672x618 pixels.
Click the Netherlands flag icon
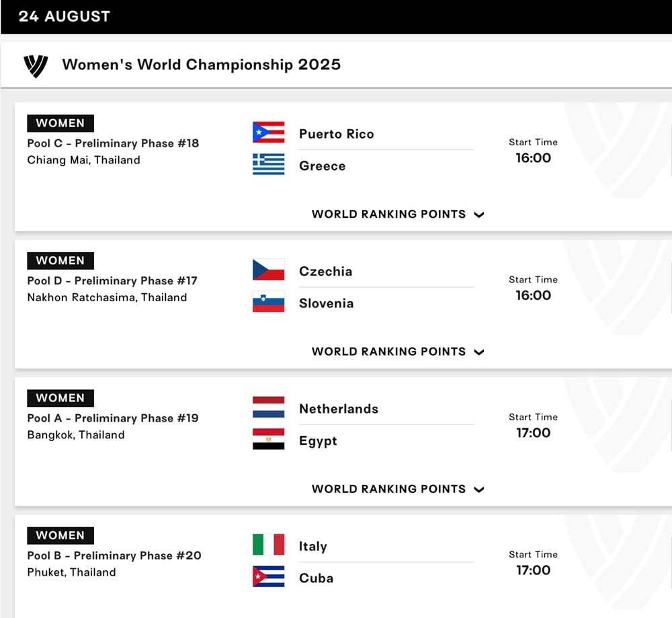(268, 407)
